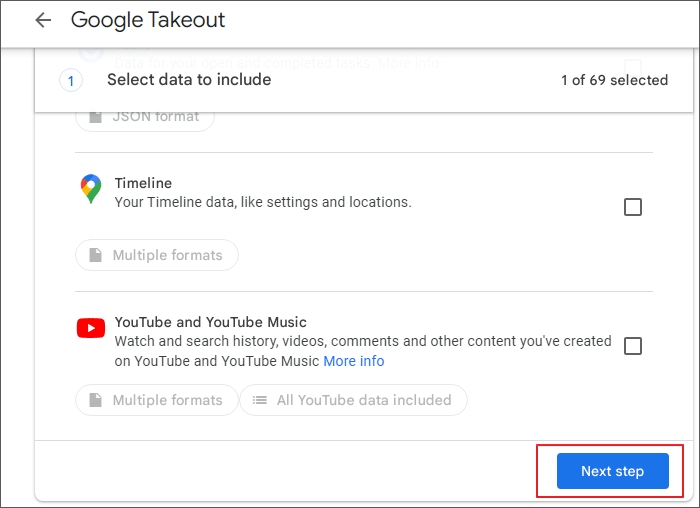Image resolution: width=700 pixels, height=508 pixels.
Task: Click the Next step button
Action: pyautogui.click(x=612, y=471)
